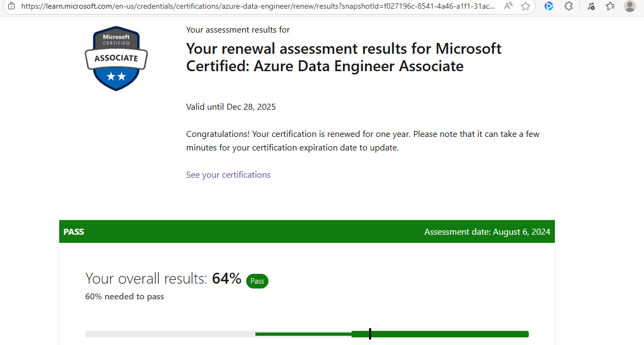Open the Favorites list icon
The width and height of the screenshot is (644, 345).
tap(610, 6)
